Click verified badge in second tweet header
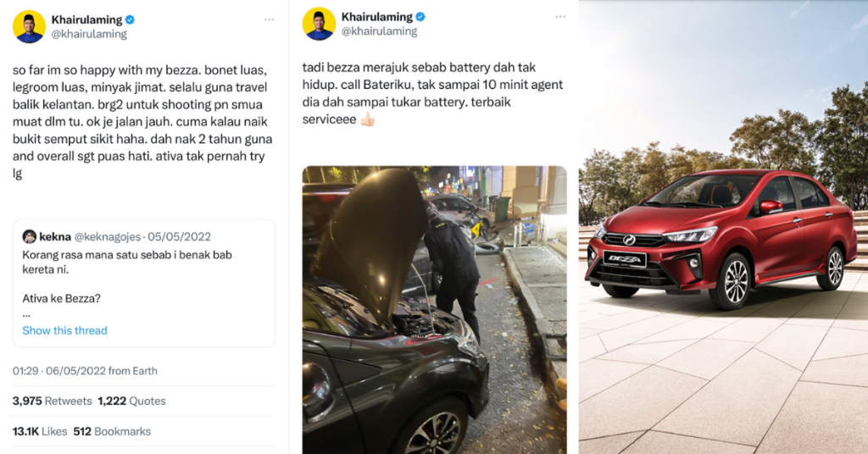The image size is (868, 454). pyautogui.click(x=420, y=17)
